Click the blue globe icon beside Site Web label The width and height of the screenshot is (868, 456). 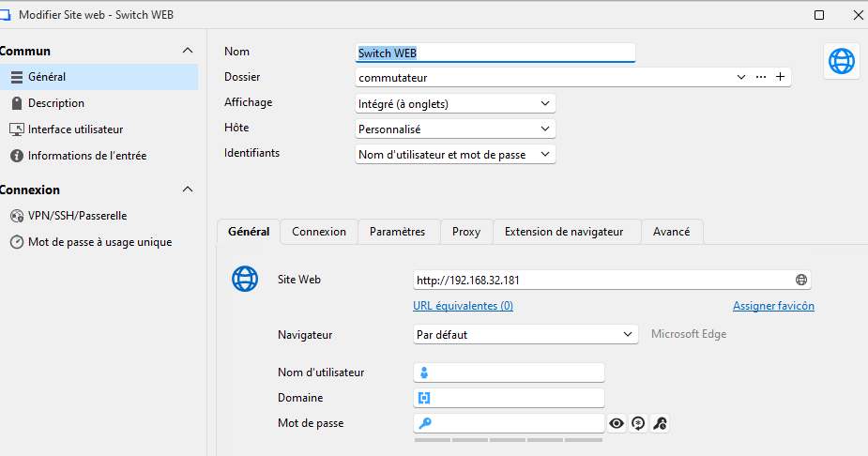[245, 279]
